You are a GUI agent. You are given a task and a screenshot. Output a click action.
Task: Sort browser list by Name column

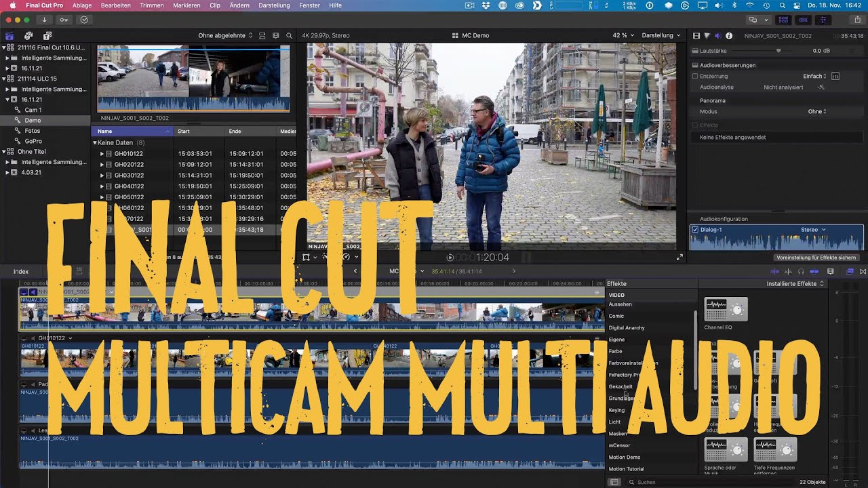(x=132, y=131)
